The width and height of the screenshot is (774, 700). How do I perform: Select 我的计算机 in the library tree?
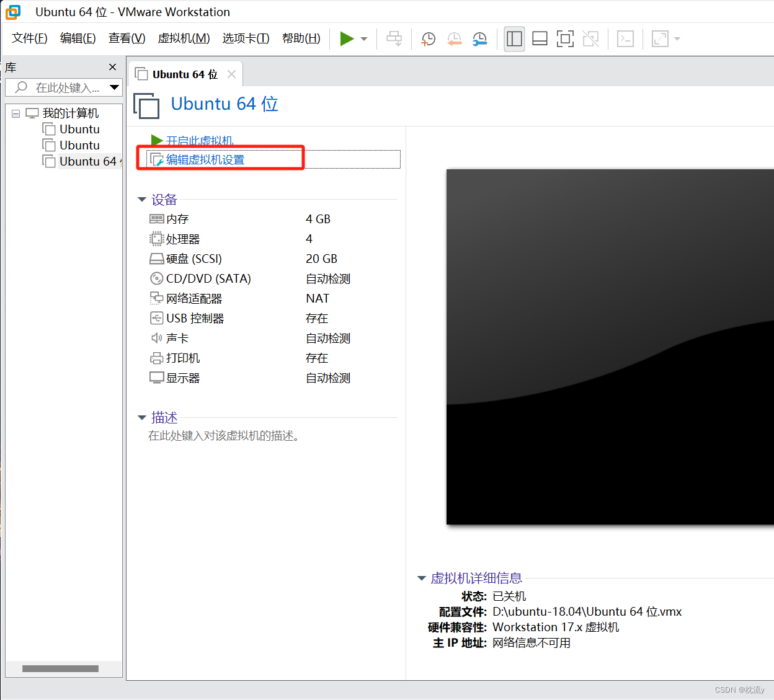click(x=70, y=113)
